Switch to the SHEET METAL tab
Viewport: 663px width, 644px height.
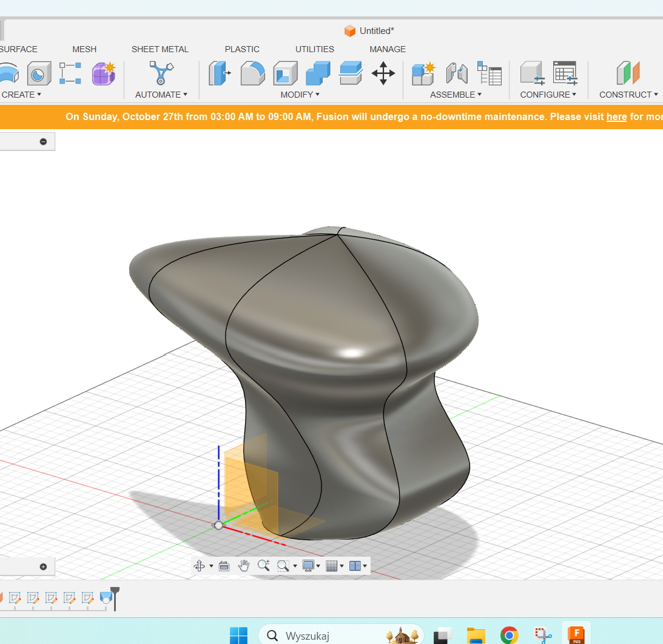coord(160,49)
